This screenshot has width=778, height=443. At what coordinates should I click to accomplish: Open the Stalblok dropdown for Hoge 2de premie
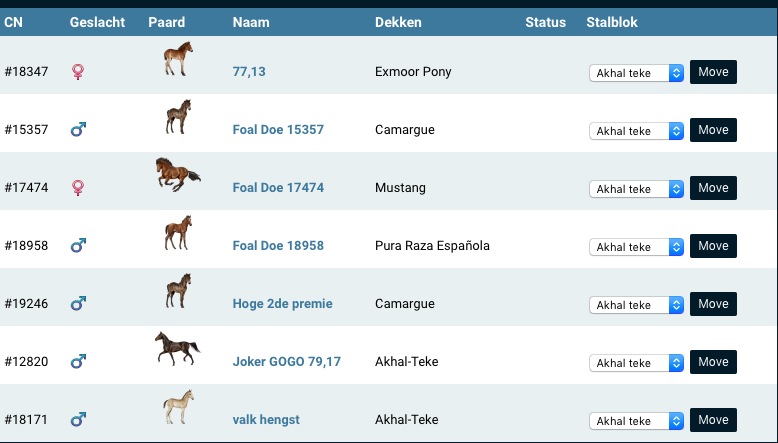pyautogui.click(x=636, y=305)
